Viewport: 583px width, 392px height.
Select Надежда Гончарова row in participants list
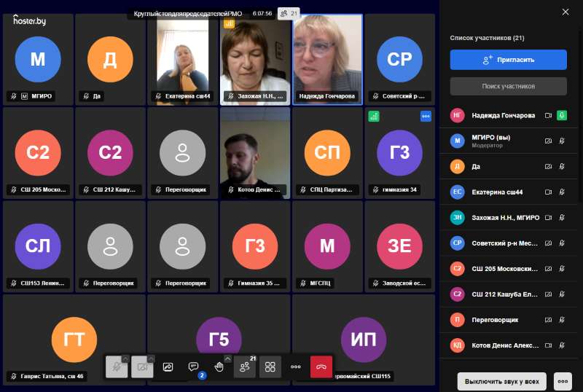click(508, 115)
